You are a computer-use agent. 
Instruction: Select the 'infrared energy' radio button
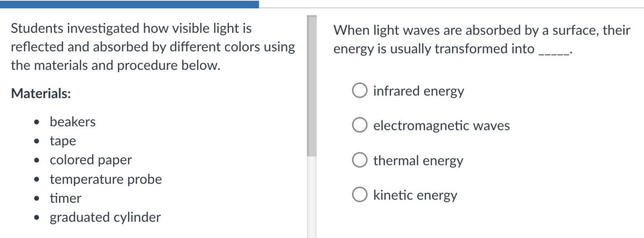pos(360,91)
